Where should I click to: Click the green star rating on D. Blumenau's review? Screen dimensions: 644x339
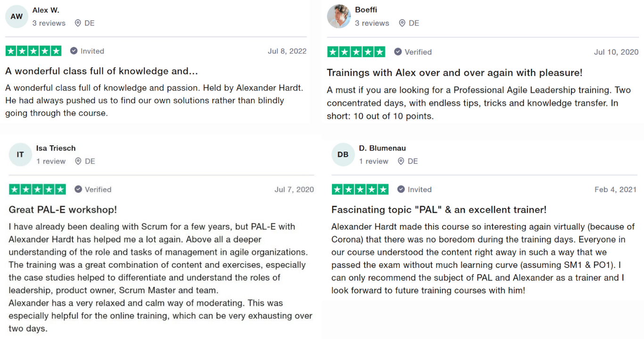[360, 189]
